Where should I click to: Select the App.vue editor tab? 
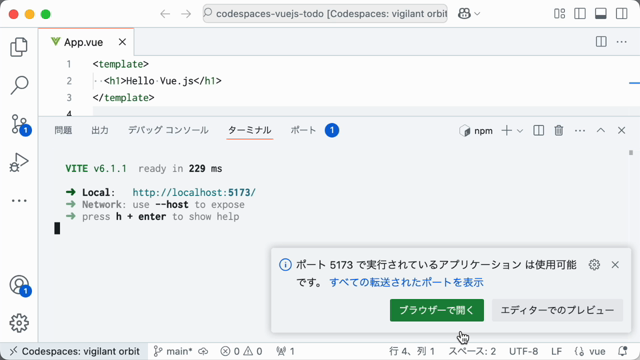86,42
